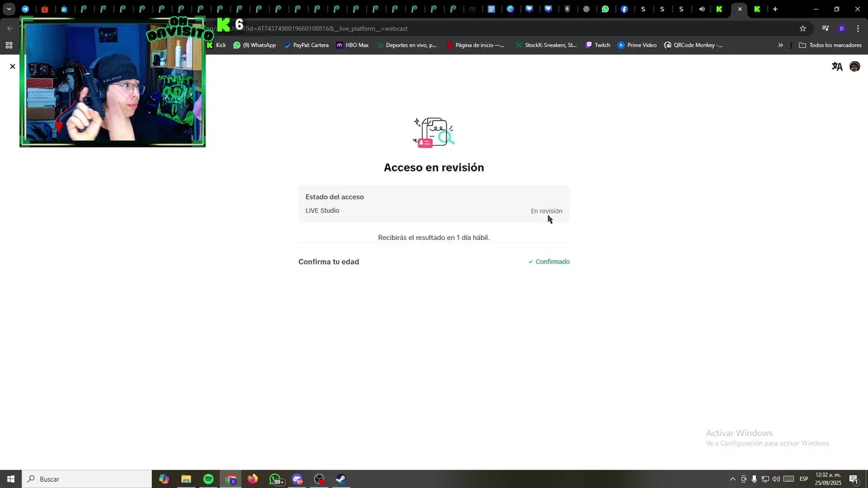Open Chrome from the taskbar

[231, 479]
